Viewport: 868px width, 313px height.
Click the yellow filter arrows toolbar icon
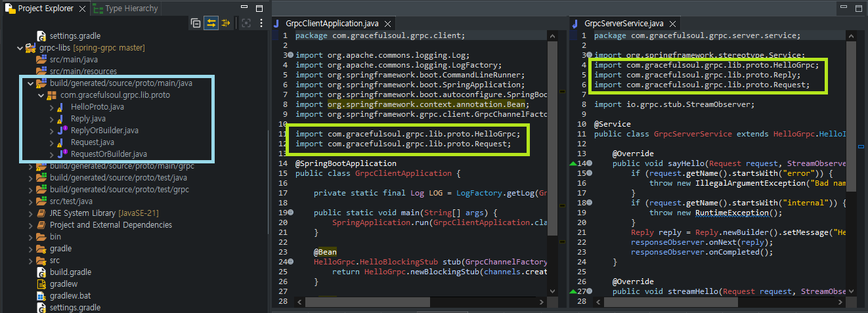[226, 23]
